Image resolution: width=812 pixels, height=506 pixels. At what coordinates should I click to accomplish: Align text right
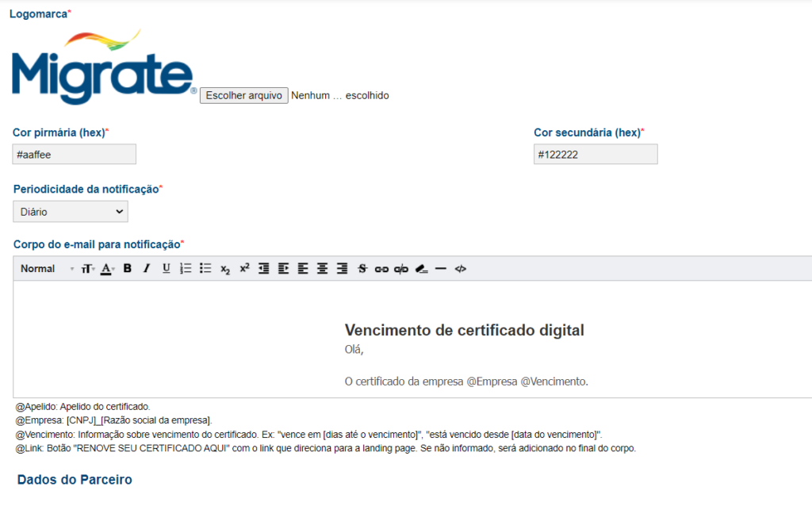click(x=342, y=268)
